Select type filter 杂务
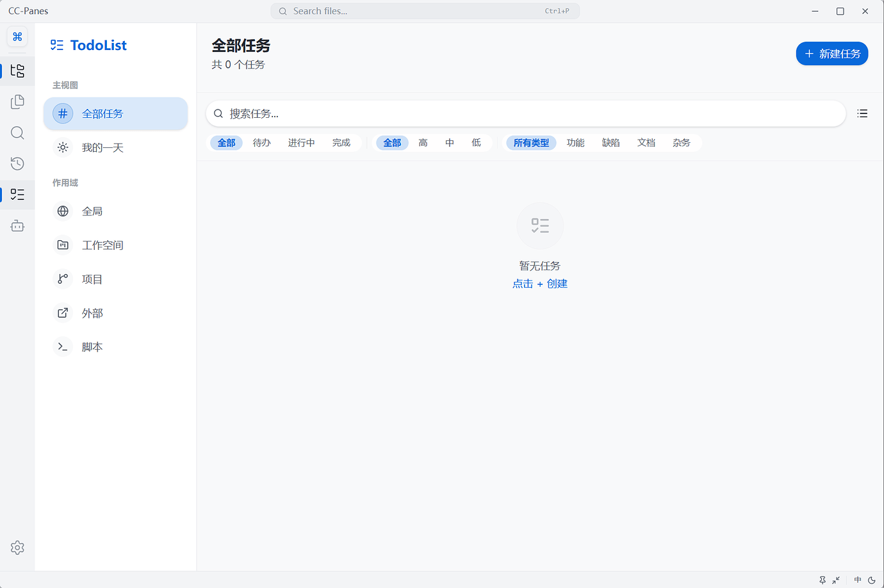 [681, 143]
